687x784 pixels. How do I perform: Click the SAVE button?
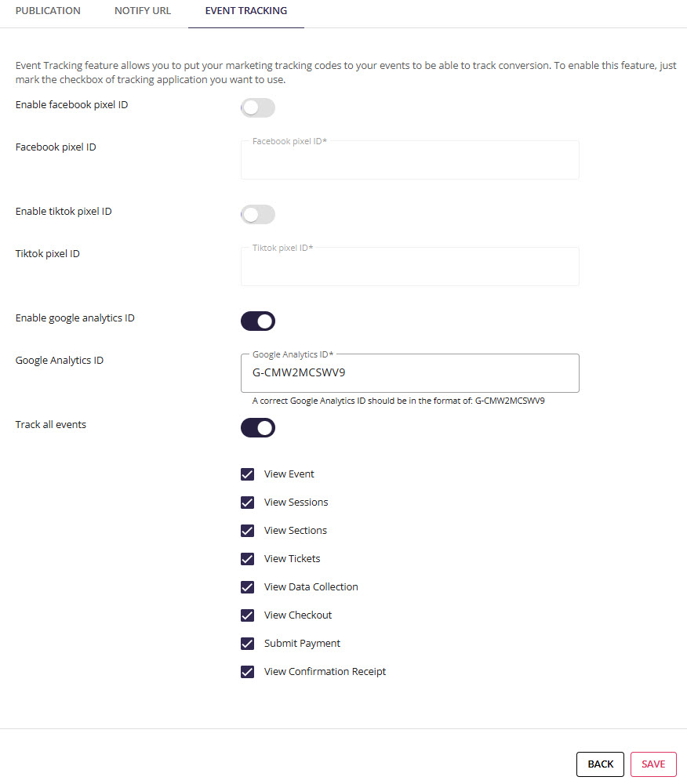653,764
